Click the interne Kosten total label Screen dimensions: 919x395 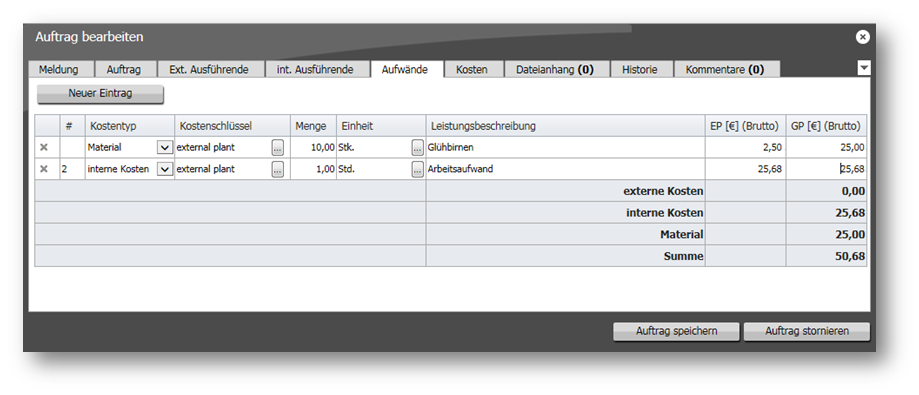coord(665,213)
